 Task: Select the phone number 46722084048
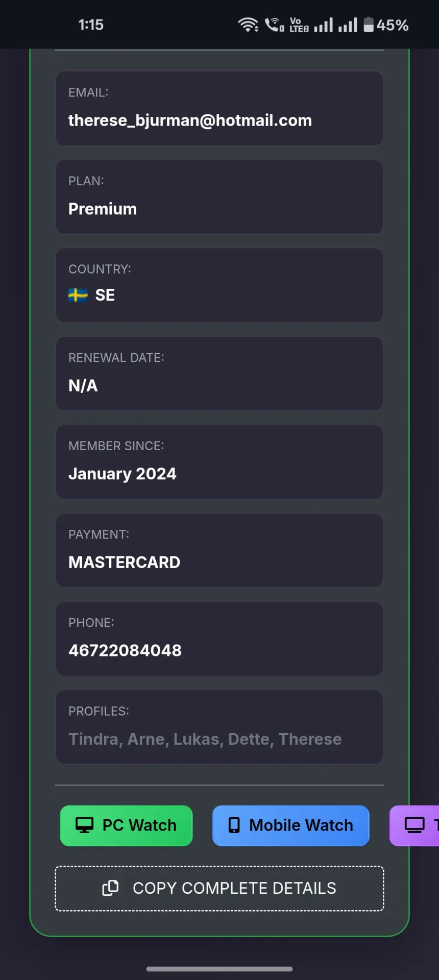[125, 650]
